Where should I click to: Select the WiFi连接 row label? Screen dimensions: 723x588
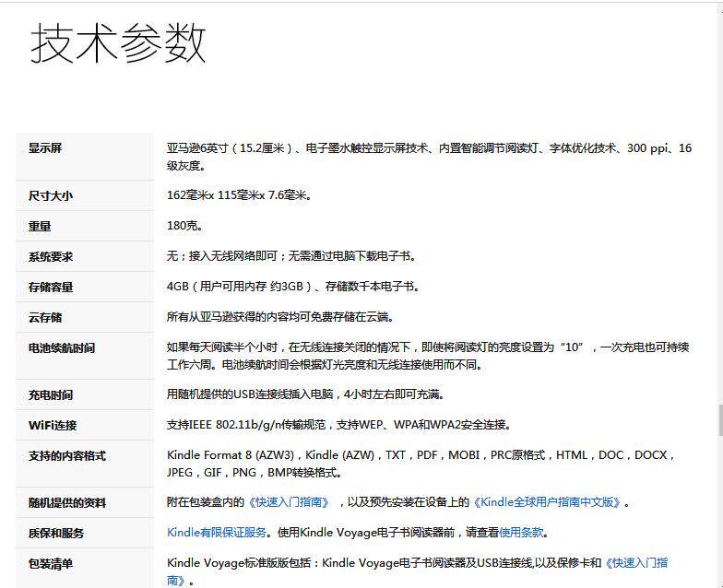(53, 426)
